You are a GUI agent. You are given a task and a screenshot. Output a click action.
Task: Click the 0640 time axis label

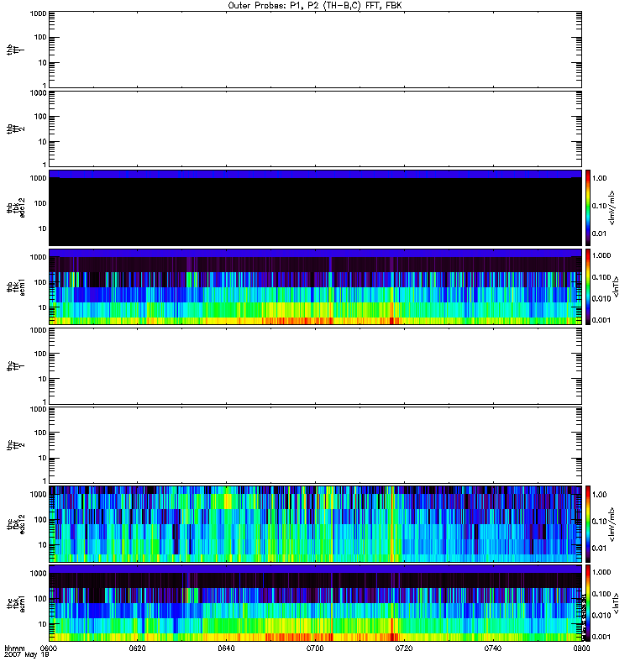point(226,649)
